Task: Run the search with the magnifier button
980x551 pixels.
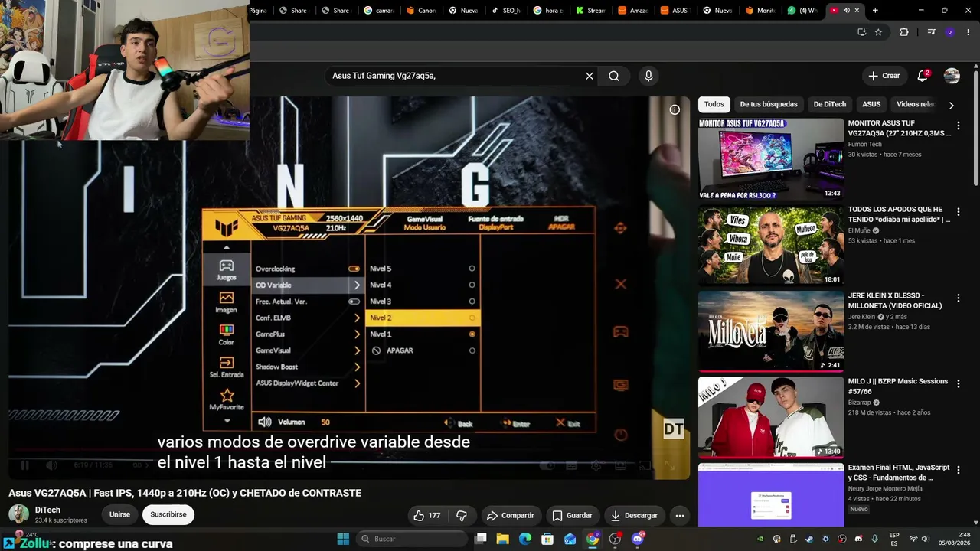Action: 614,76
